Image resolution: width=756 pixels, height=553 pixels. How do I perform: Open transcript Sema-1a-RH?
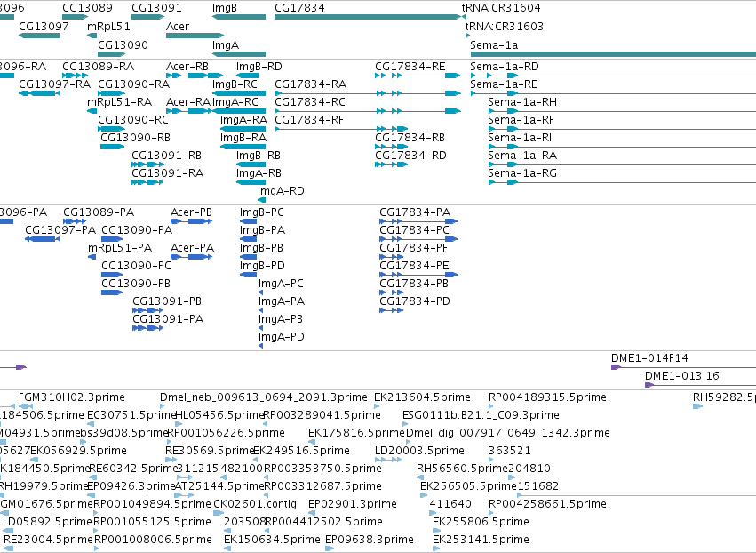[522, 102]
